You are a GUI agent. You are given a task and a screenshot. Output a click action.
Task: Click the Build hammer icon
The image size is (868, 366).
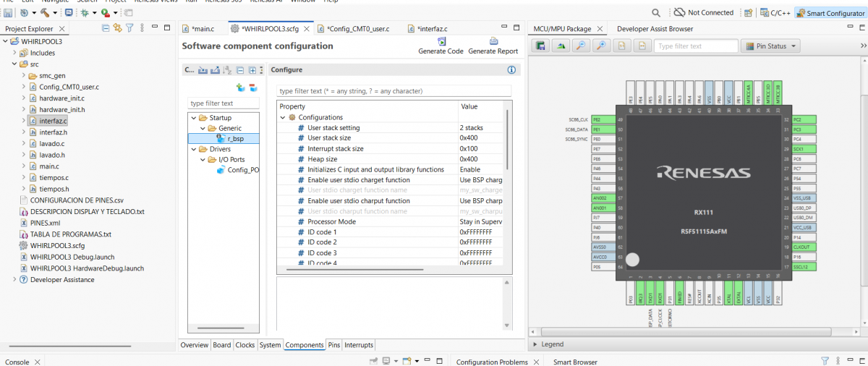[x=45, y=13]
